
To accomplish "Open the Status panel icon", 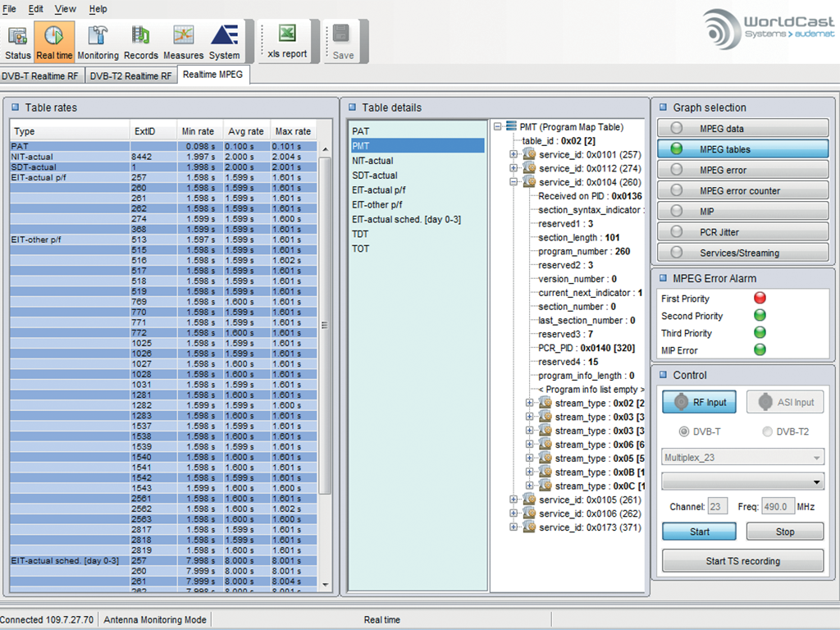I will pos(17,41).
